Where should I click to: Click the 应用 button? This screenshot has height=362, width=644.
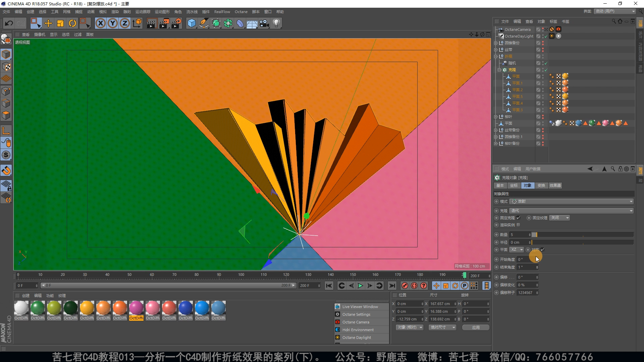pos(476,327)
